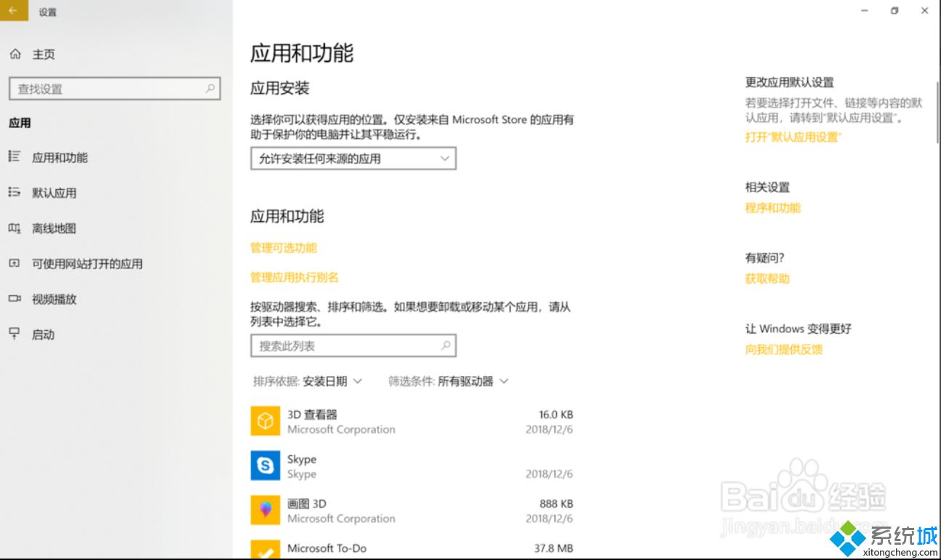Select the 画图 3D app name
This screenshot has height=560, width=941.
point(307,503)
